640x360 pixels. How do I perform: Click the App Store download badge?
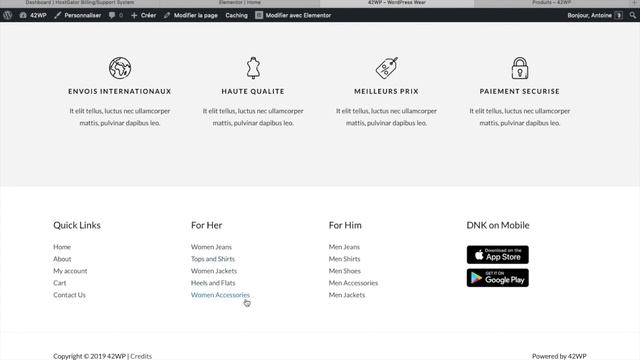click(x=498, y=255)
